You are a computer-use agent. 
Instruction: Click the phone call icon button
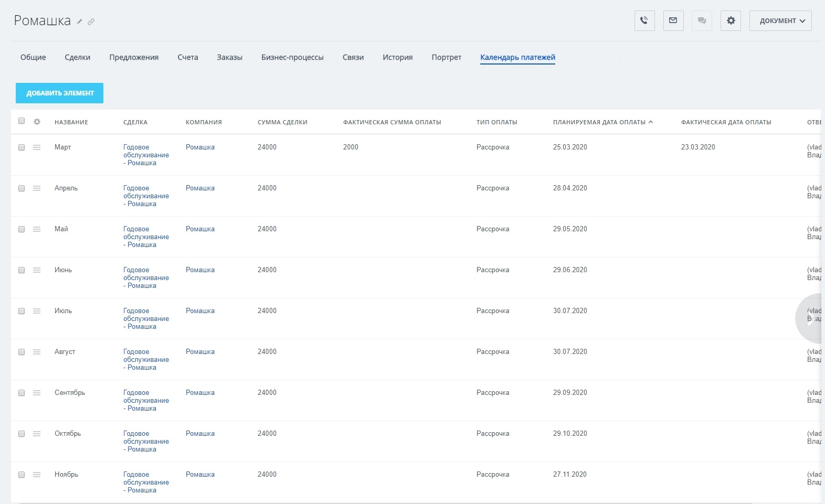(644, 21)
